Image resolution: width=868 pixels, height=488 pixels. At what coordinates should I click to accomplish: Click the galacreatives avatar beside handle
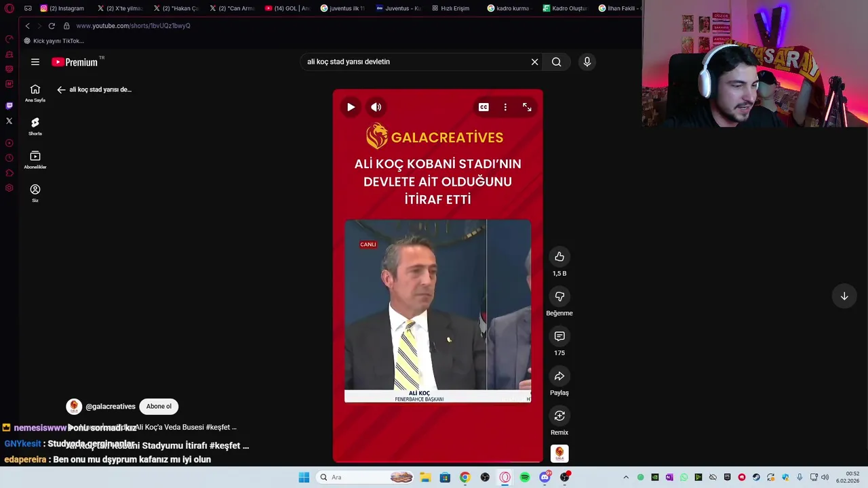74,406
